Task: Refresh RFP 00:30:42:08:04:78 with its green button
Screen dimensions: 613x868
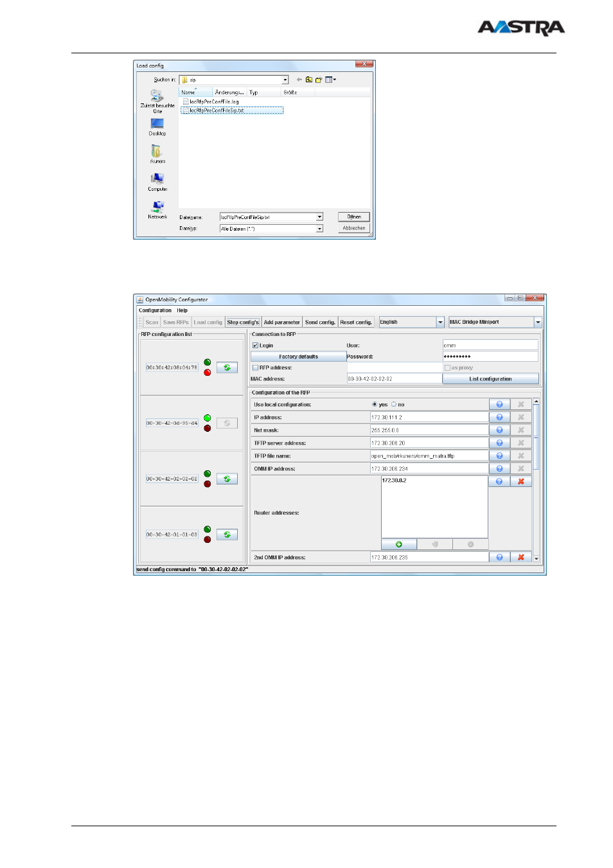Action: [x=227, y=368]
